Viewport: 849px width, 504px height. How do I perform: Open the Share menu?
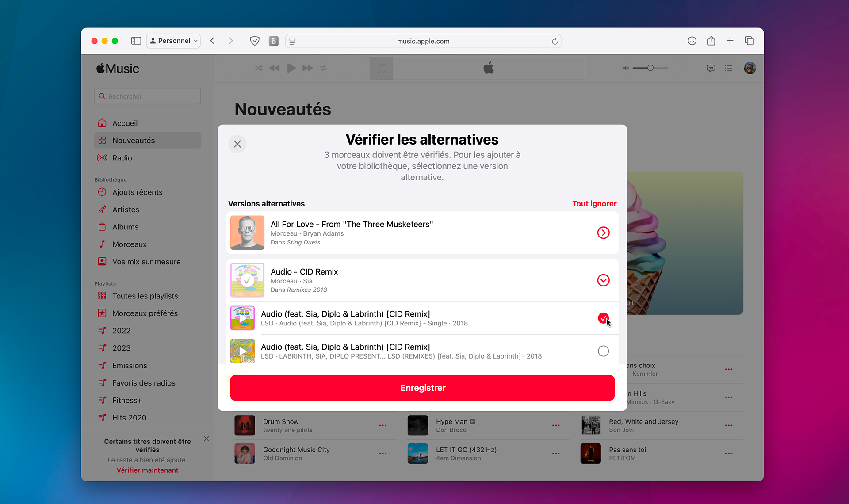pos(711,41)
